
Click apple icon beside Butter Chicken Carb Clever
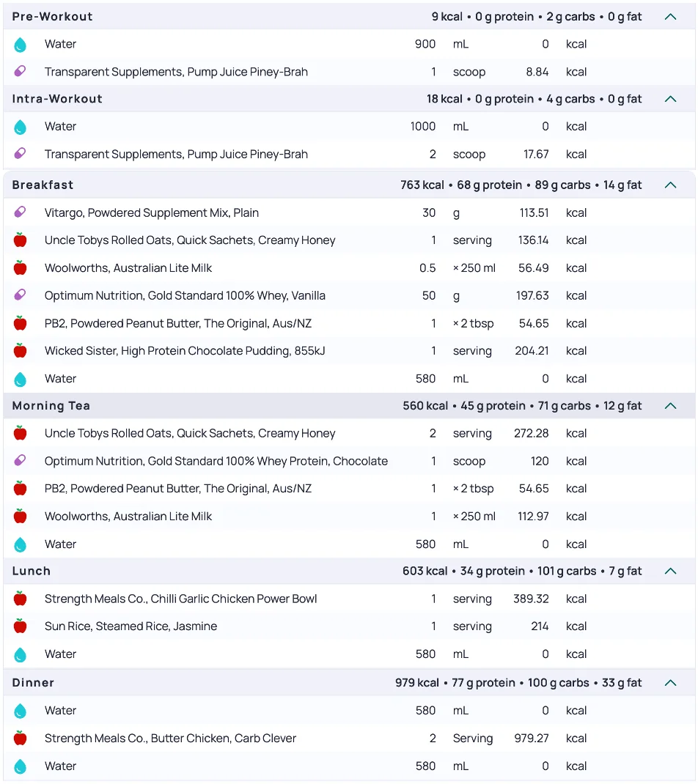tap(21, 739)
